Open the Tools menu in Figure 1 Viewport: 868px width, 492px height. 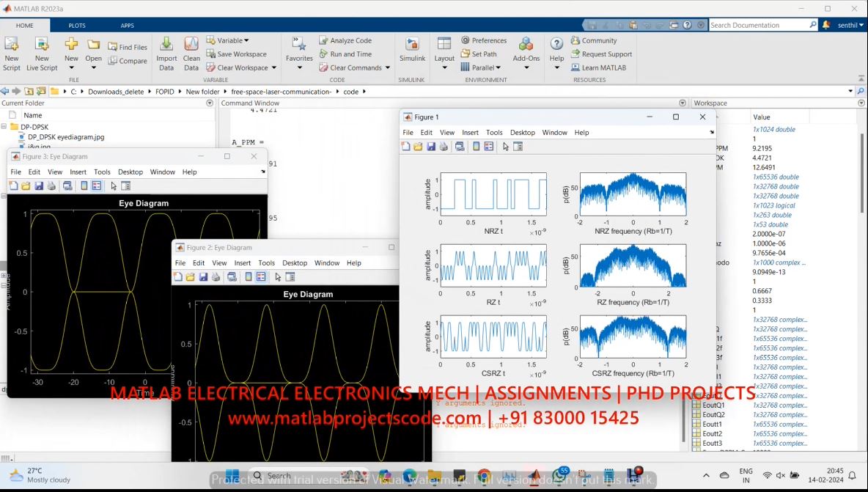494,133
